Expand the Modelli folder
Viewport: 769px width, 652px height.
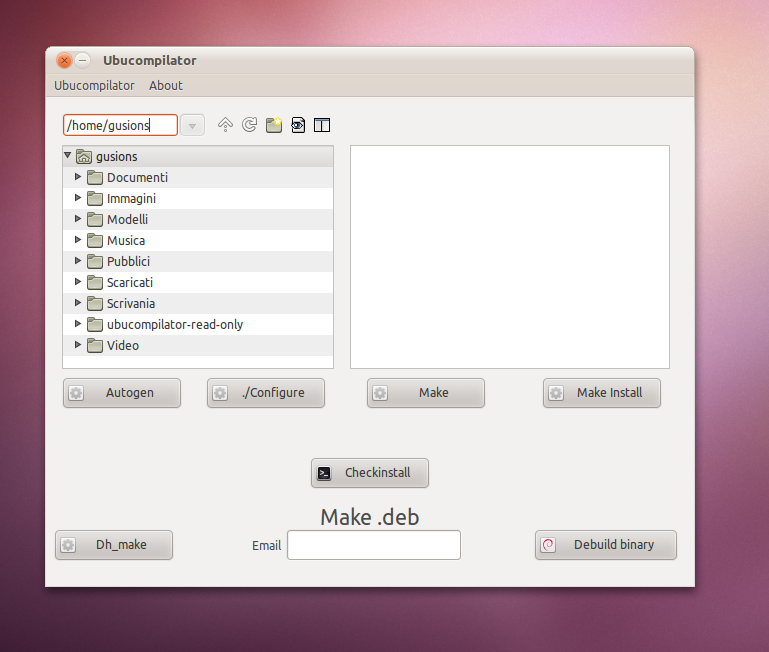pyautogui.click(x=77, y=219)
